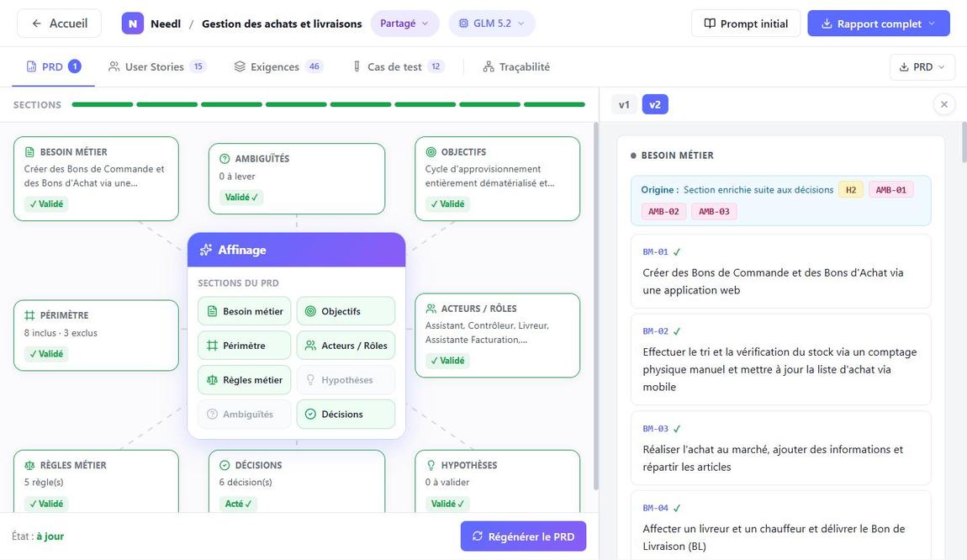Open the Partagé sharing dropdown
Viewport: 967px width, 560px height.
(404, 24)
